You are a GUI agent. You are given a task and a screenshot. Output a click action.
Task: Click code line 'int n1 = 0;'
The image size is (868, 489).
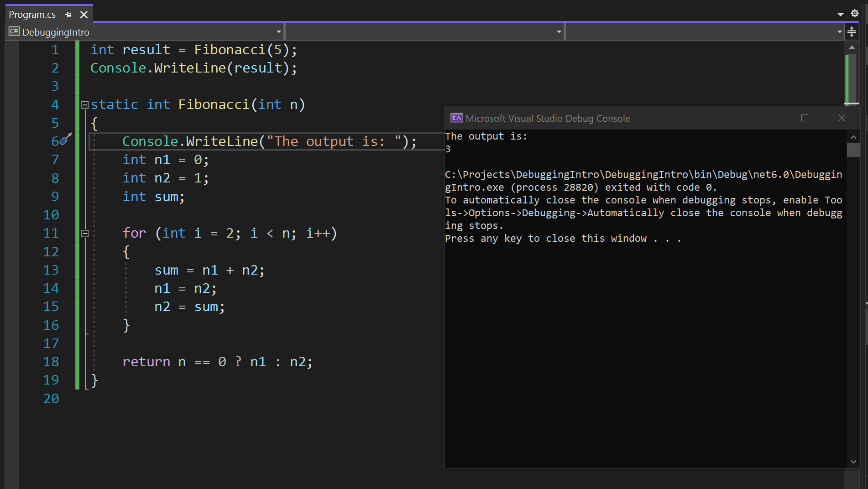click(166, 160)
